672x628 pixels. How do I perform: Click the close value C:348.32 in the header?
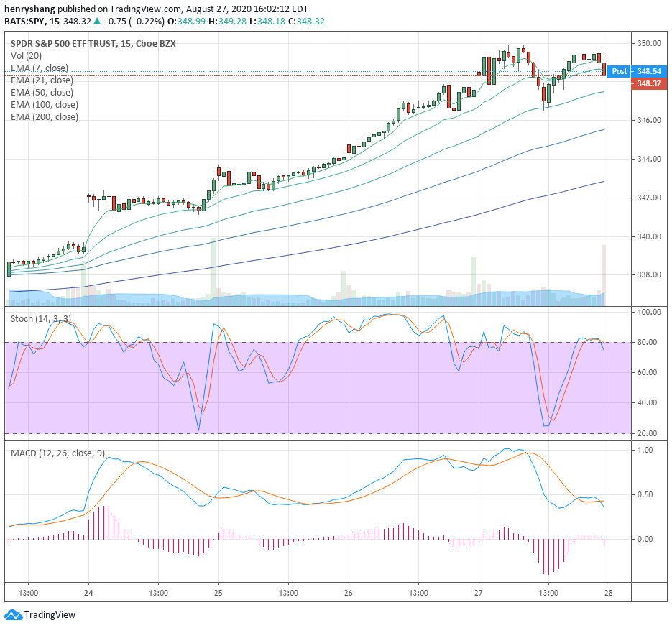(x=306, y=22)
